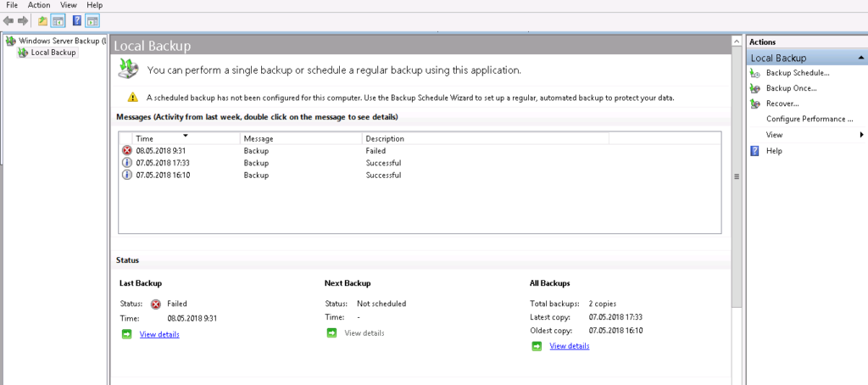Click the red error icon for 08.05.2018 9:31
The height and width of the screenshot is (385, 868).
127,150
